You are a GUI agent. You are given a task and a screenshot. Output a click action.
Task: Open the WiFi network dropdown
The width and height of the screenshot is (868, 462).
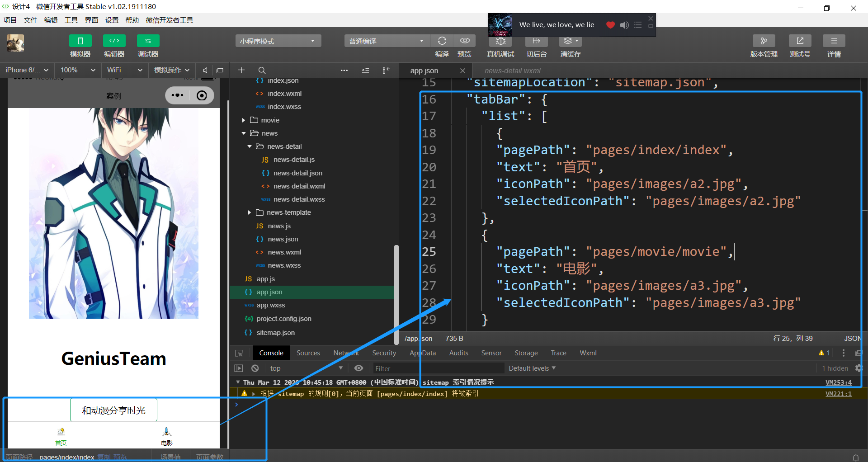125,70
